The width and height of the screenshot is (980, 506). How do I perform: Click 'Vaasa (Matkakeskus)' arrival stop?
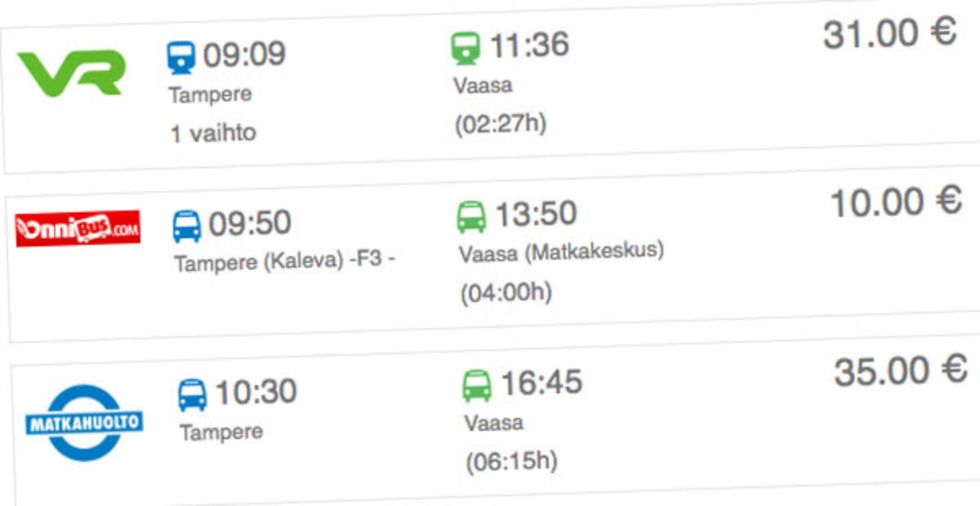(x=561, y=251)
